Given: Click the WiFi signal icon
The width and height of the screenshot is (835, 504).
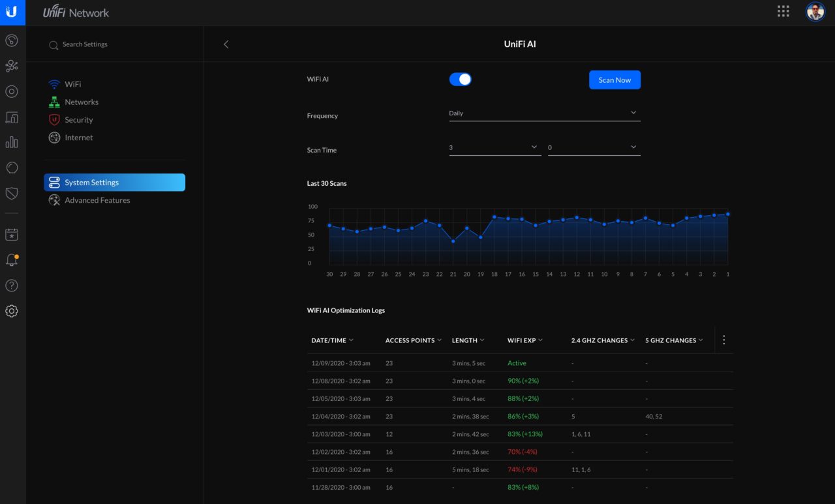Looking at the screenshot, I should click(54, 85).
